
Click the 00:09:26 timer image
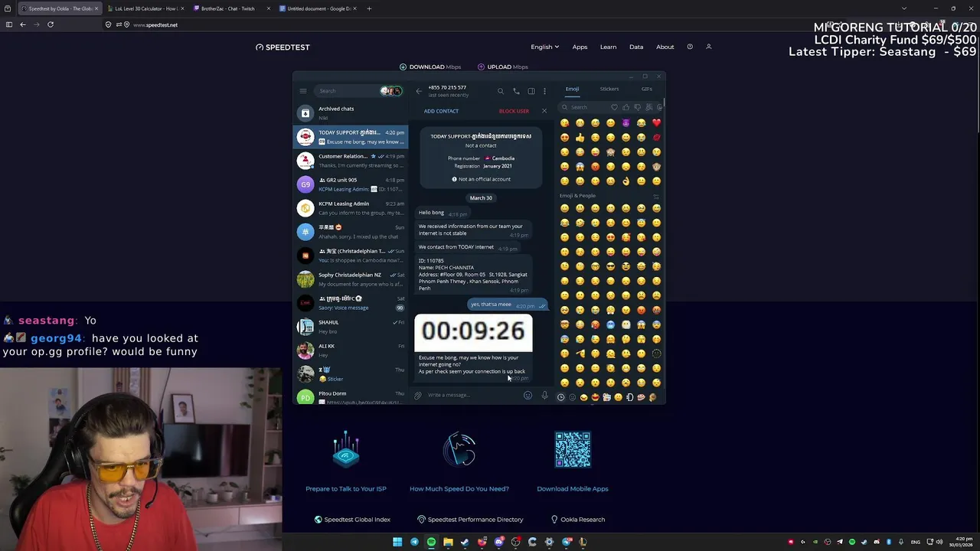coord(473,331)
